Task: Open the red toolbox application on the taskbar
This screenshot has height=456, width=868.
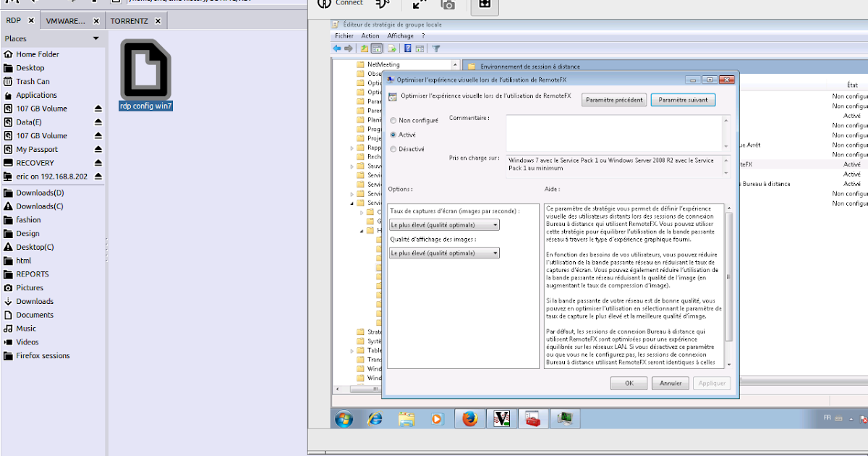Action: [x=533, y=418]
